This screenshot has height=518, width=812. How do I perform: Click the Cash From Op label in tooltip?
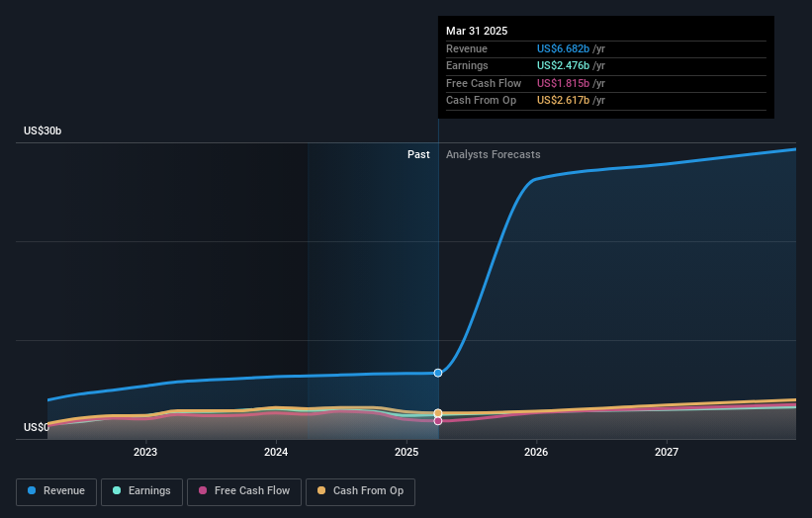(481, 101)
